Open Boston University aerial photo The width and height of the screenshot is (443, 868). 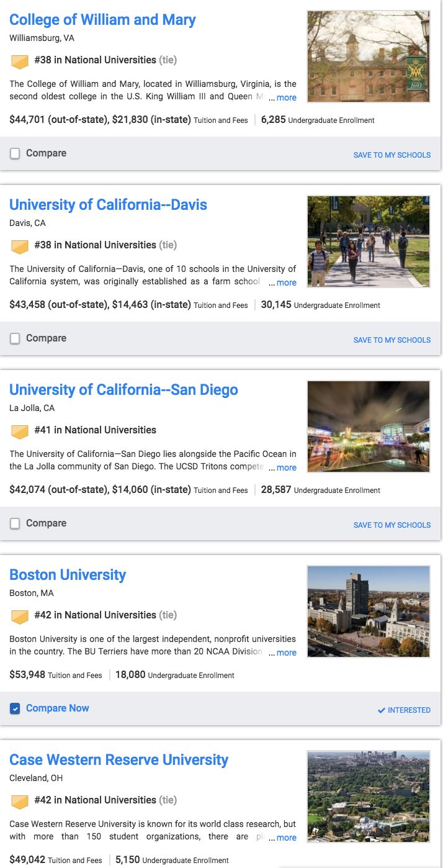369,612
